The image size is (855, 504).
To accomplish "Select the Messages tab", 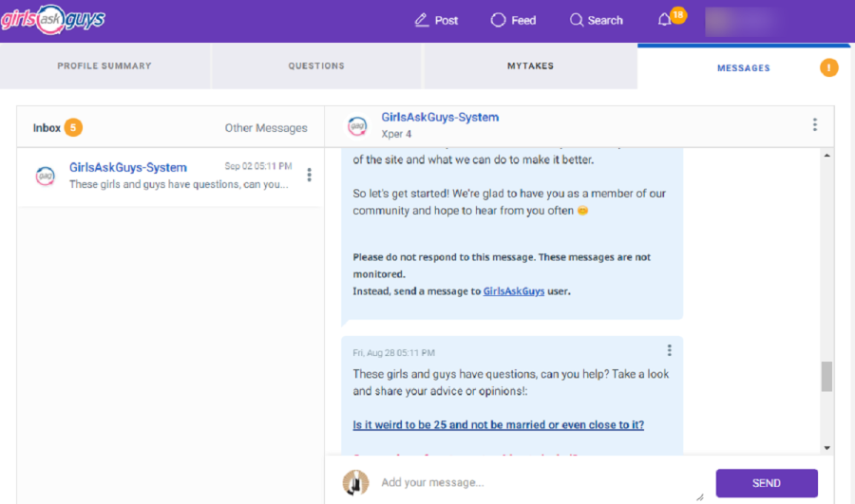I will (743, 67).
